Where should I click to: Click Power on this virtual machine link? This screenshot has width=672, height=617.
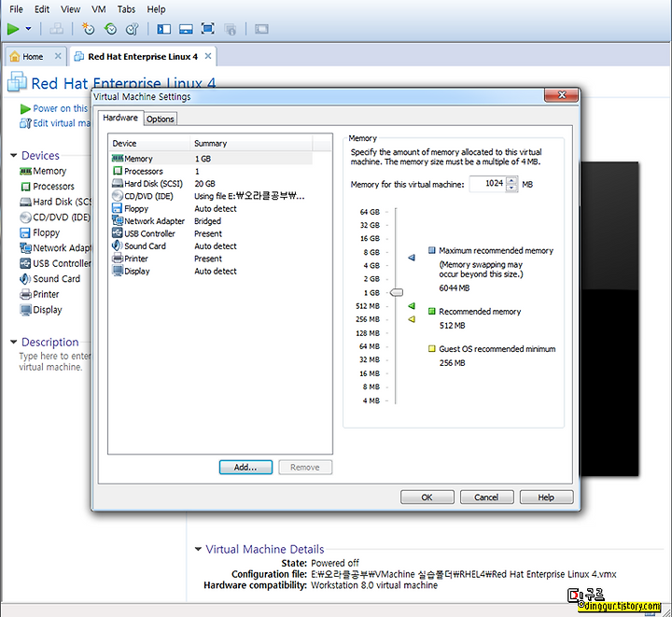(55, 108)
